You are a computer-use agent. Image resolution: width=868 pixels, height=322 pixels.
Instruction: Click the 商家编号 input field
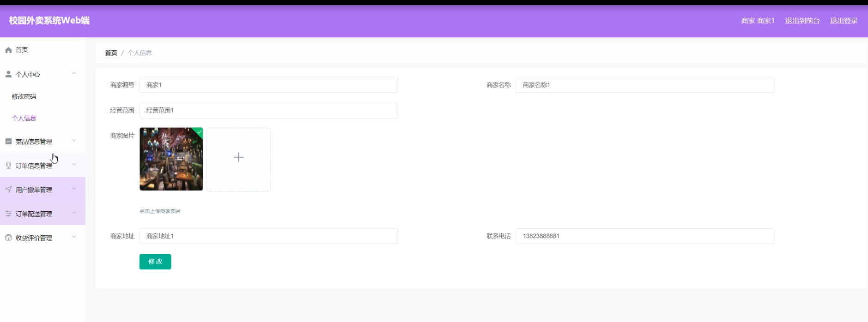point(269,85)
